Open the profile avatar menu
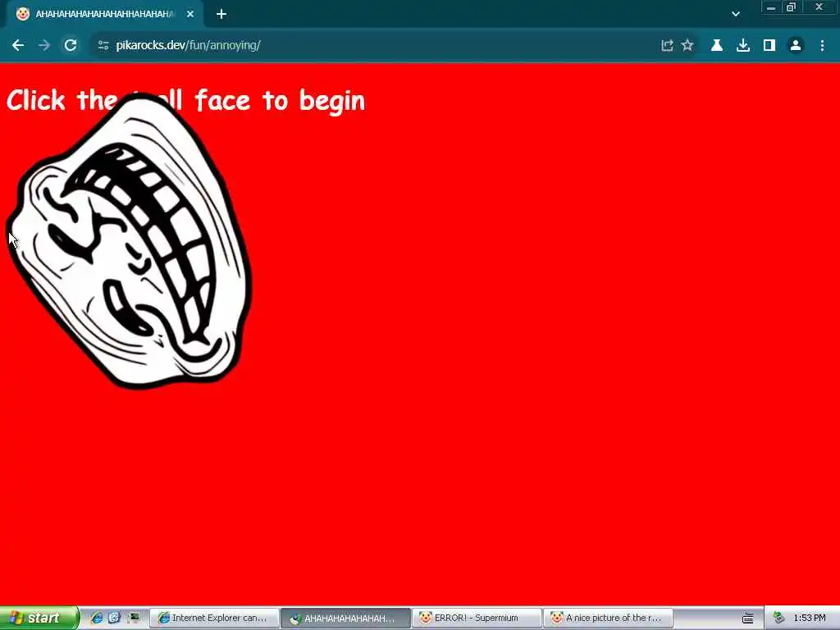This screenshot has width=840, height=630. [796, 46]
